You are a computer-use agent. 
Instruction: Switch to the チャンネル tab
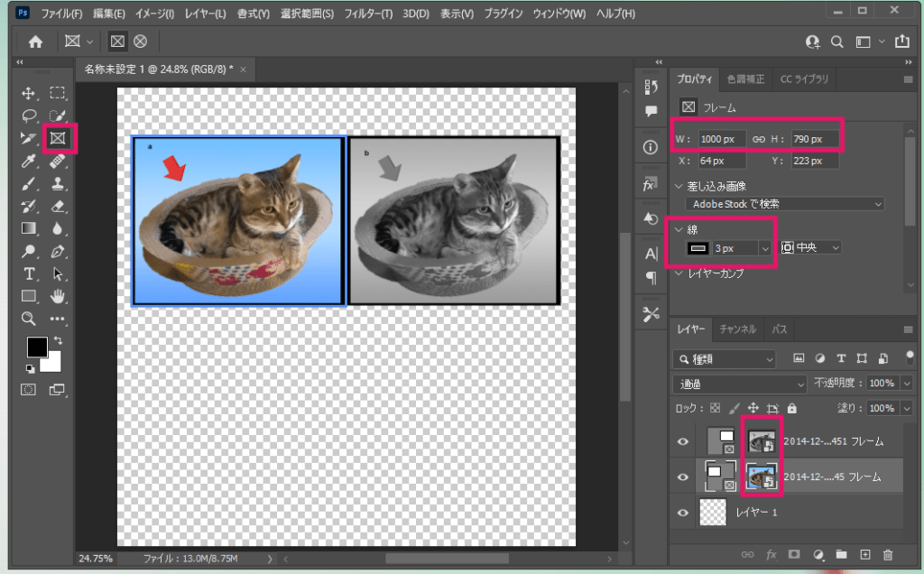click(x=737, y=329)
